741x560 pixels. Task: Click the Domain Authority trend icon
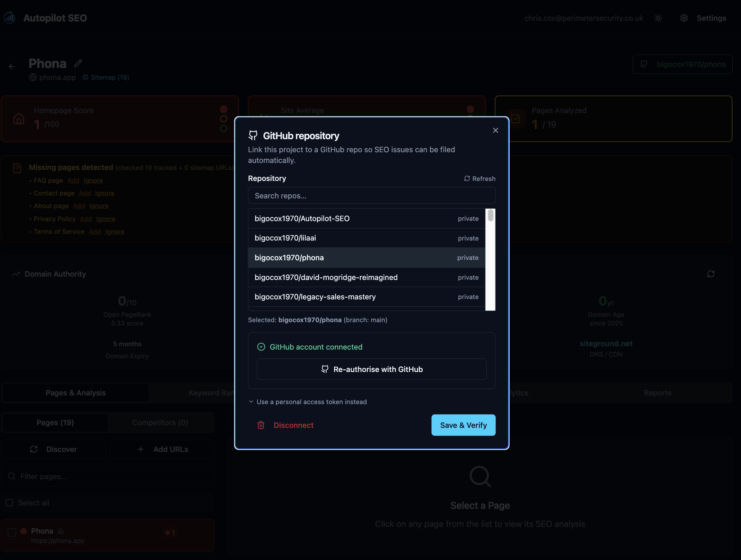pos(16,274)
